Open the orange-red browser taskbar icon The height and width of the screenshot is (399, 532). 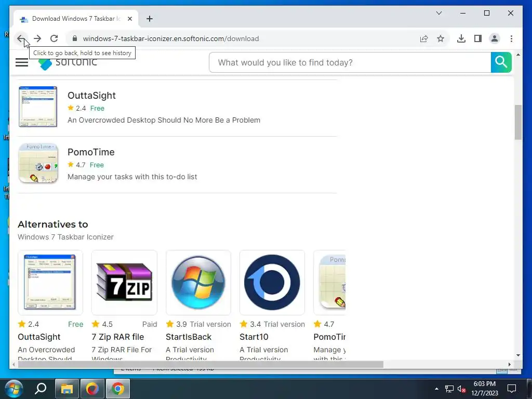pyautogui.click(x=92, y=389)
